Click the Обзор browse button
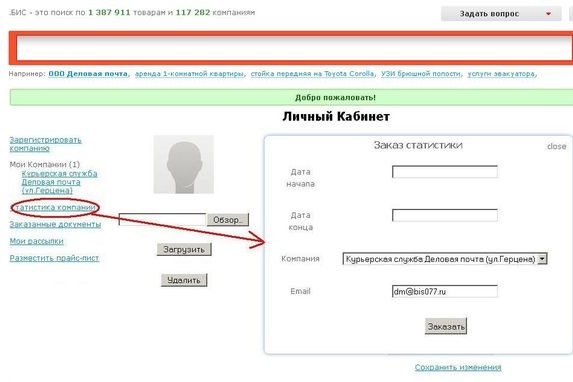The width and height of the screenshot is (573, 382). tap(228, 220)
